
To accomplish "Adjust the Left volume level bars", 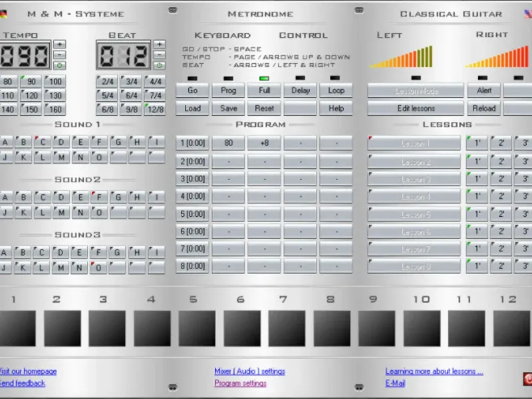I will [402, 57].
